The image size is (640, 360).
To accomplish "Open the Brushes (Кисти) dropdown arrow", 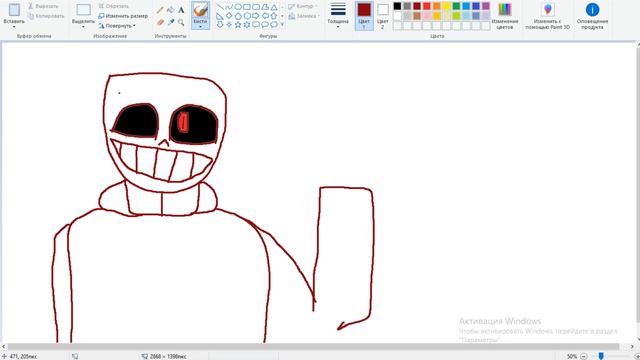I will 200,27.
